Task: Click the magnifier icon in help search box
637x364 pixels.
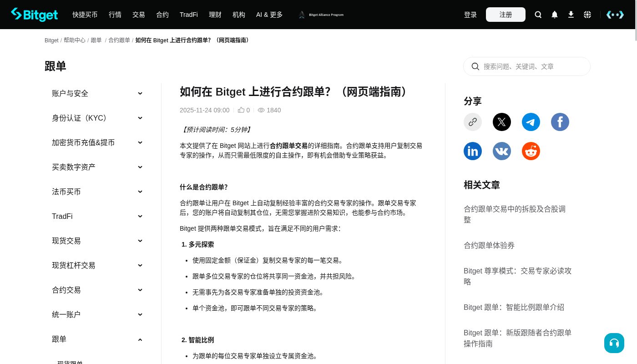Action: [x=475, y=66]
